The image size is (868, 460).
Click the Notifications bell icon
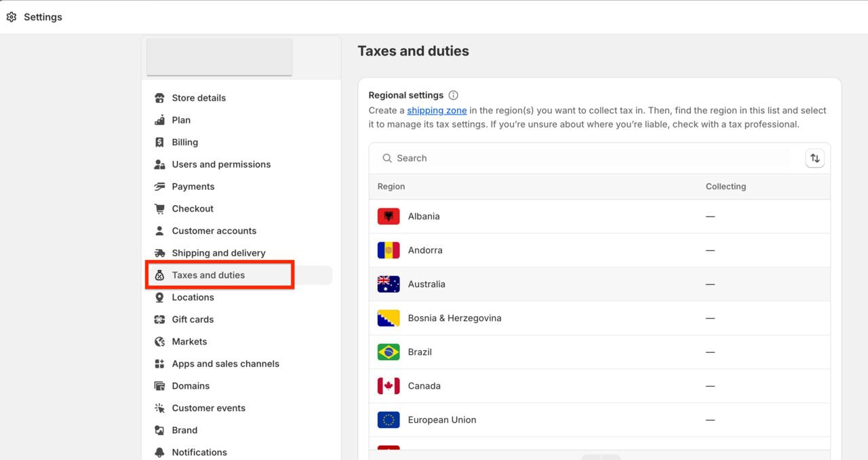[x=159, y=453]
